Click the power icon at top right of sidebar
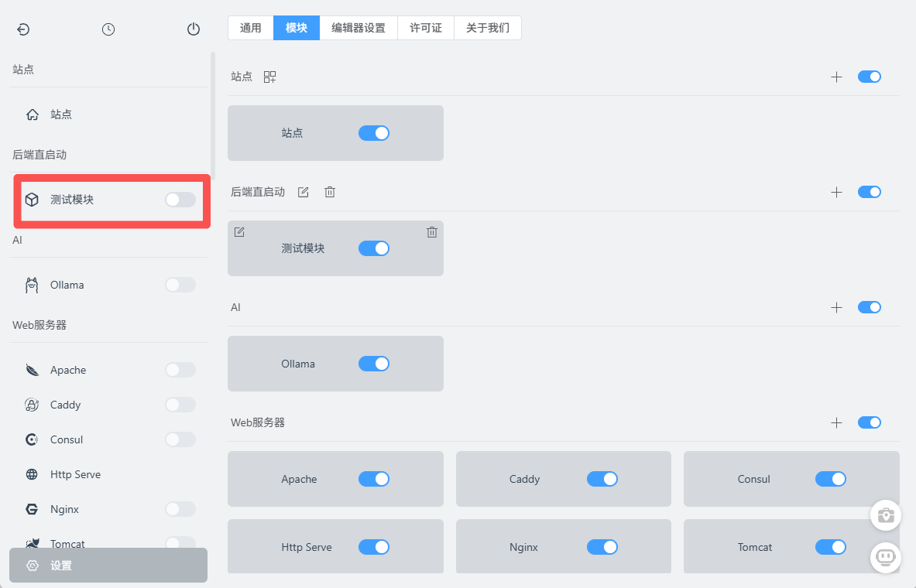The height and width of the screenshot is (588, 916). tap(193, 29)
